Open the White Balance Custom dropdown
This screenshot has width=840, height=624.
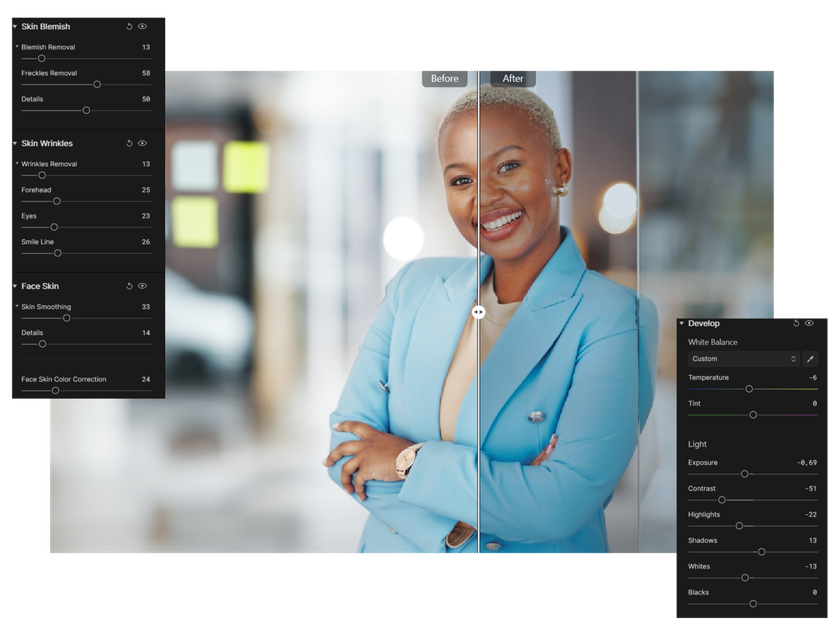[x=742, y=358]
